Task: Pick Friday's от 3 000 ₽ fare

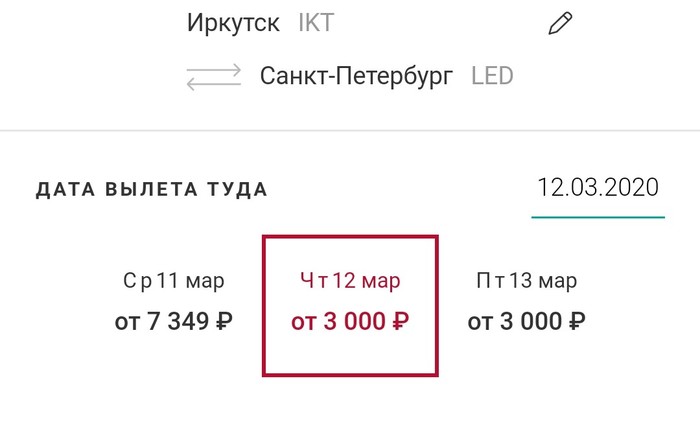Action: pyautogui.click(x=526, y=322)
